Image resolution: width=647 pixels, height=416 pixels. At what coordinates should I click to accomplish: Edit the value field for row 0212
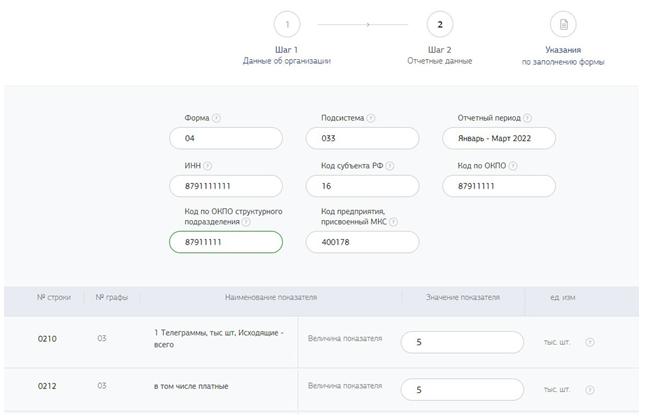462,390
